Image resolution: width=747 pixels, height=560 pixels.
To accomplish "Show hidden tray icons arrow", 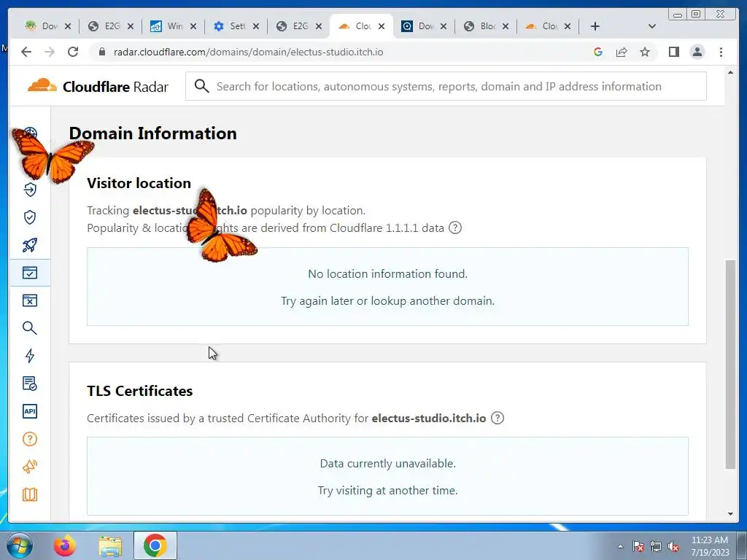I will (620, 546).
